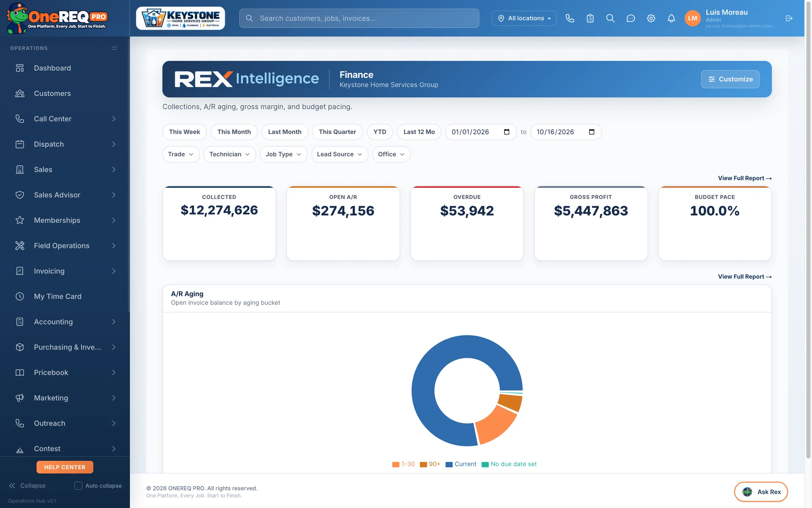This screenshot has width=812, height=508.
Task: Toggle the No due date set legend
Action: [x=509, y=464]
